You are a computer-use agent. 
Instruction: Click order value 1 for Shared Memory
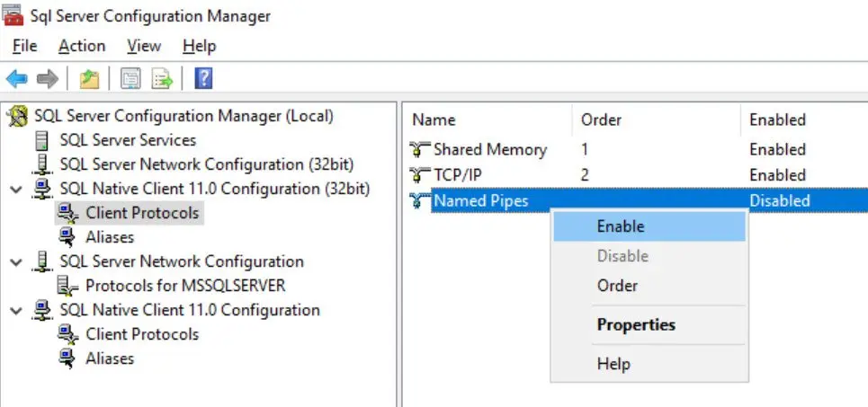(x=585, y=149)
